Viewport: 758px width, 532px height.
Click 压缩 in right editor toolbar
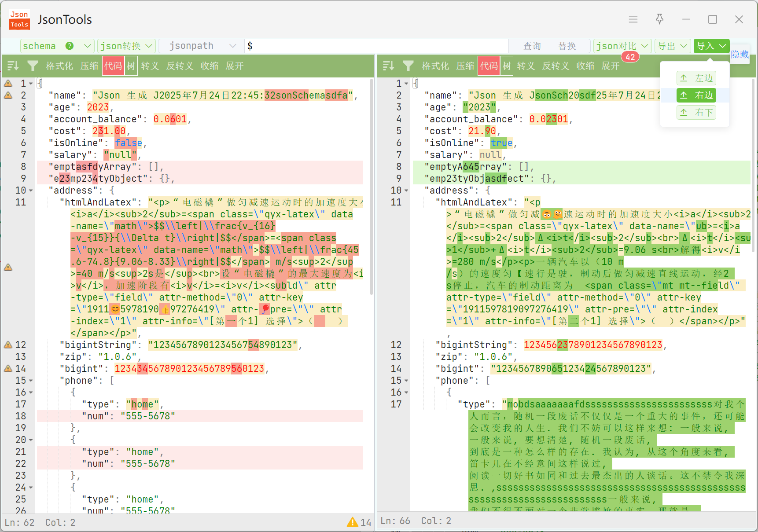[465, 66]
